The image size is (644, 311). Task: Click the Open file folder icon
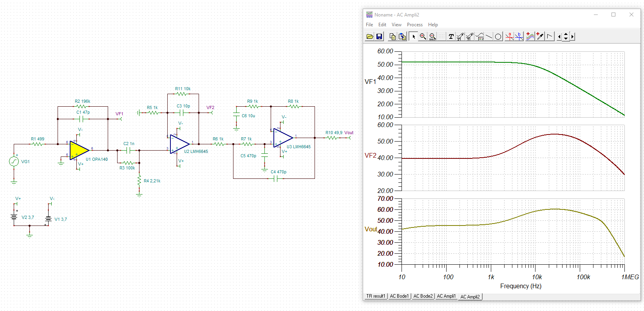pos(369,36)
